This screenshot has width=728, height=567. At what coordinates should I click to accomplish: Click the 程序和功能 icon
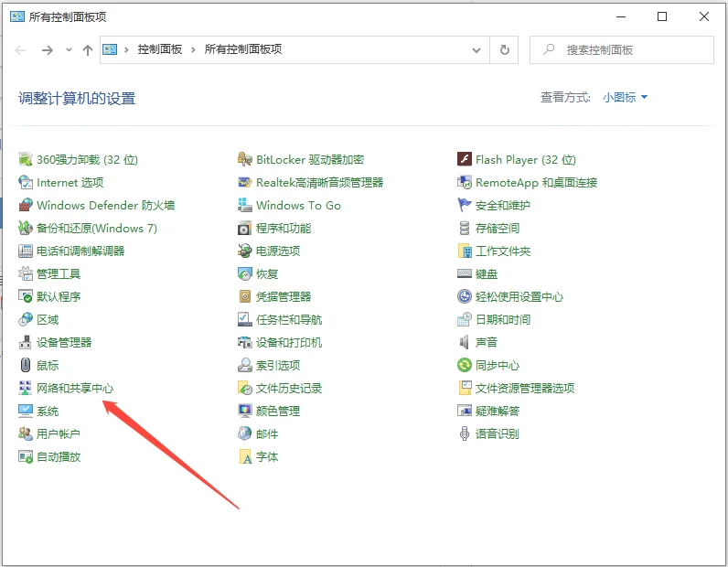tap(245, 228)
